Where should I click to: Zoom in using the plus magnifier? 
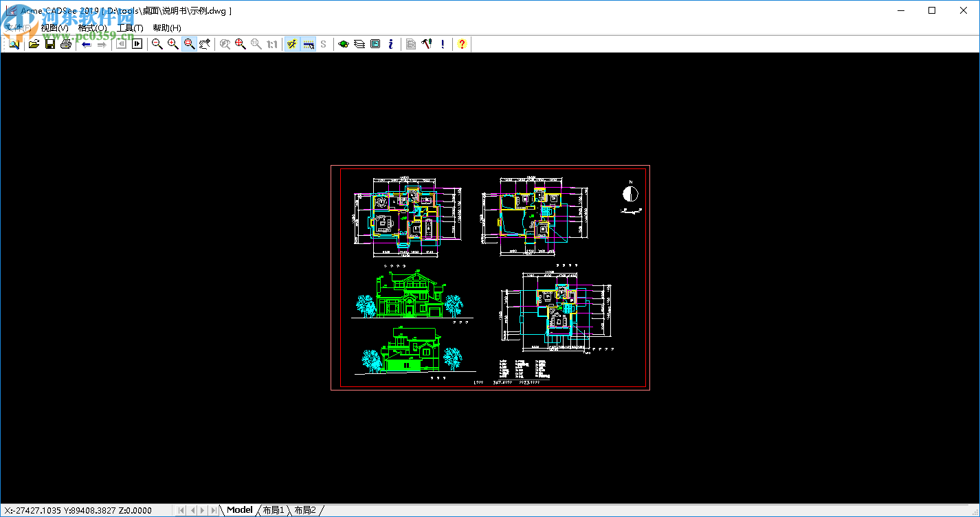(173, 44)
